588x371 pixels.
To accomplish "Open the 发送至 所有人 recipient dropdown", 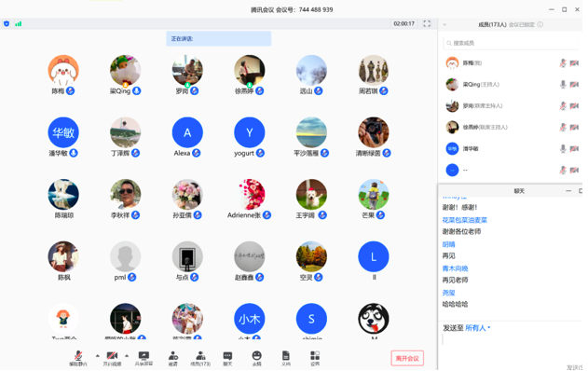I will tap(478, 328).
